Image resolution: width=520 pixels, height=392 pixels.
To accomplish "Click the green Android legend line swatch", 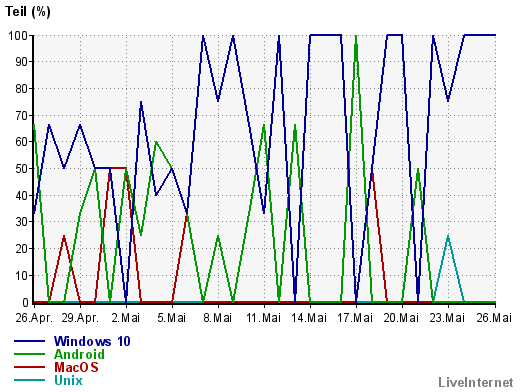I will [29, 354].
